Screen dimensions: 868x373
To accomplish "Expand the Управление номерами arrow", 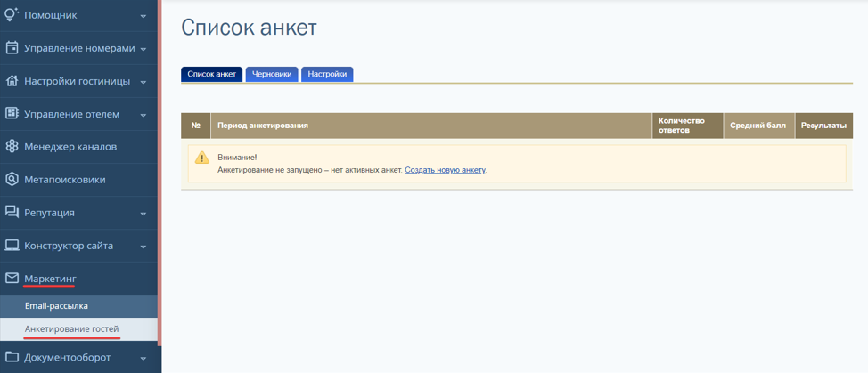I will 143,49.
